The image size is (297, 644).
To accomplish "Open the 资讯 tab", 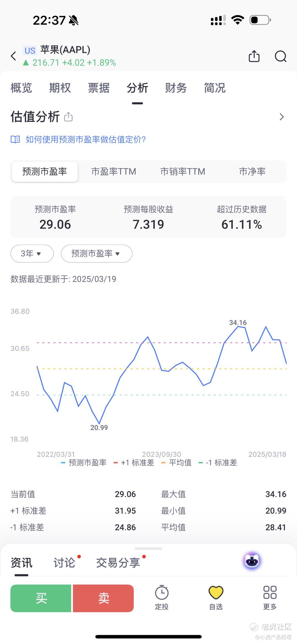I will click(x=21, y=563).
